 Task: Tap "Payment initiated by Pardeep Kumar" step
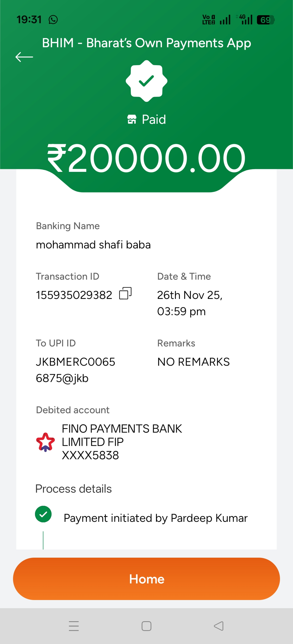156,518
